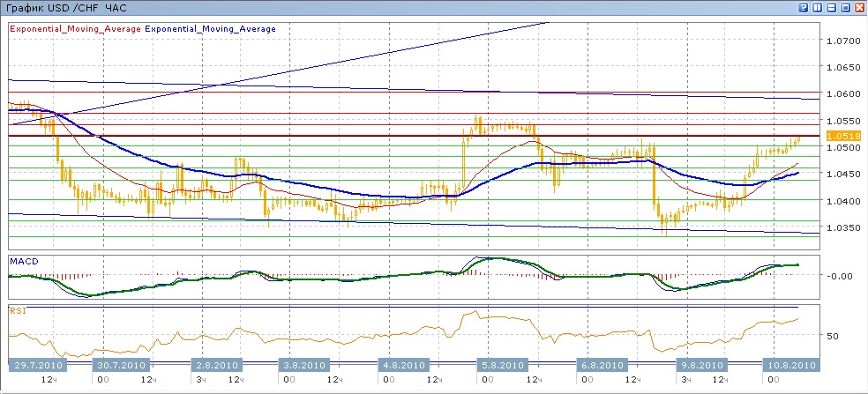Viewport: 868px width, 394px height.
Task: Select the red Exponential_Moving_Average legend label
Action: point(74,28)
